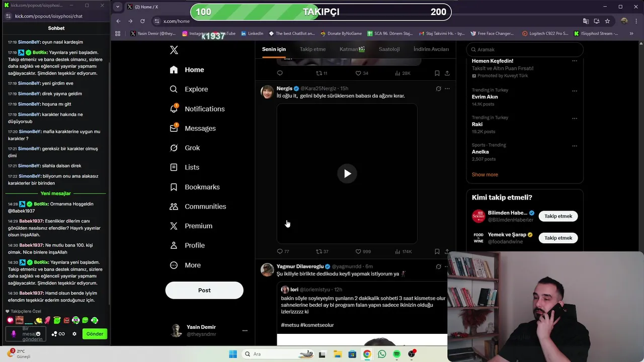The height and width of the screenshot is (362, 644).
Task: Like the top post with 34 likes
Action: coord(362,73)
